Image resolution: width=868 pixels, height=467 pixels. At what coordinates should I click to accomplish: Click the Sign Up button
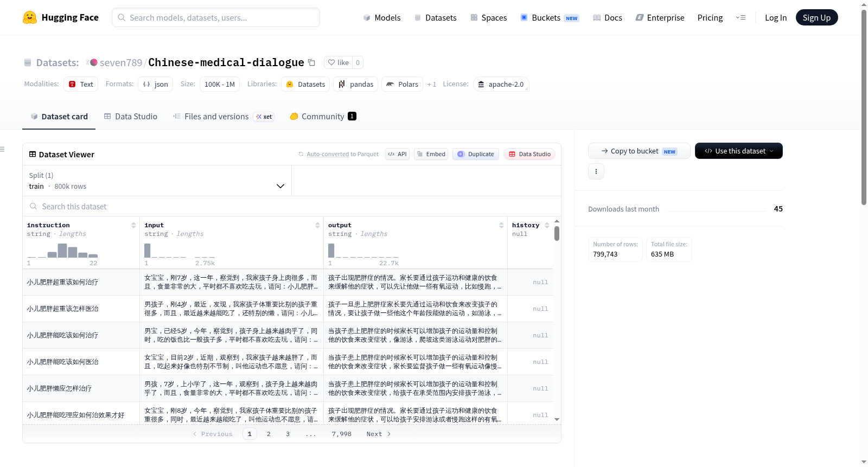click(x=816, y=17)
